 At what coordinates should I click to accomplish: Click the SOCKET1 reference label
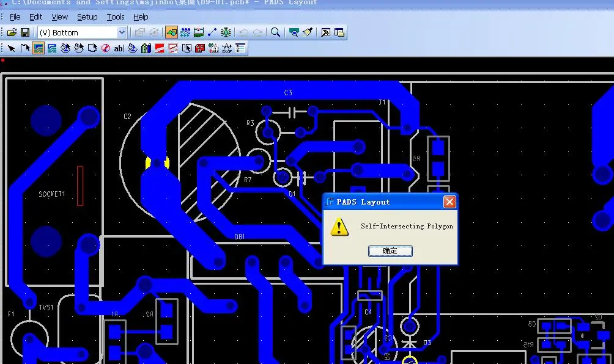pos(52,194)
